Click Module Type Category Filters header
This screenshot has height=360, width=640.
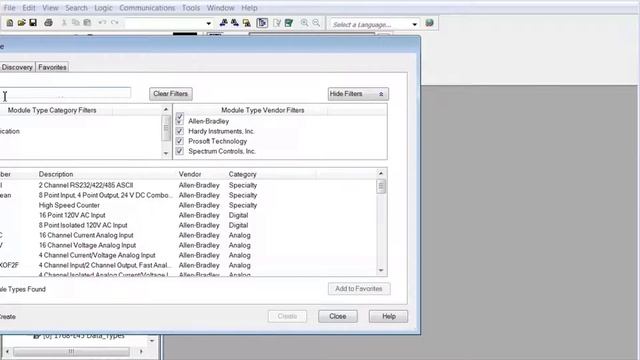[52, 110]
